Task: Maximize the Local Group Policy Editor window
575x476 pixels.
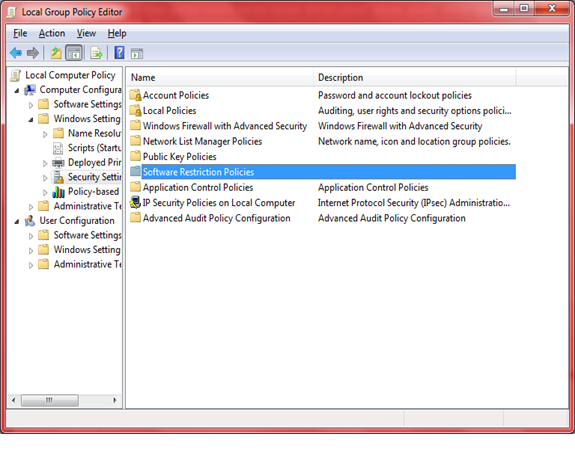Action: pyautogui.click(x=524, y=8)
